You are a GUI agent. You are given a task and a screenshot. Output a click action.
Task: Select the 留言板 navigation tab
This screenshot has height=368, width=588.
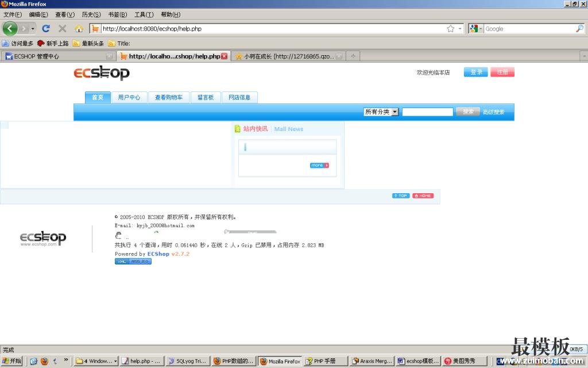(x=206, y=97)
